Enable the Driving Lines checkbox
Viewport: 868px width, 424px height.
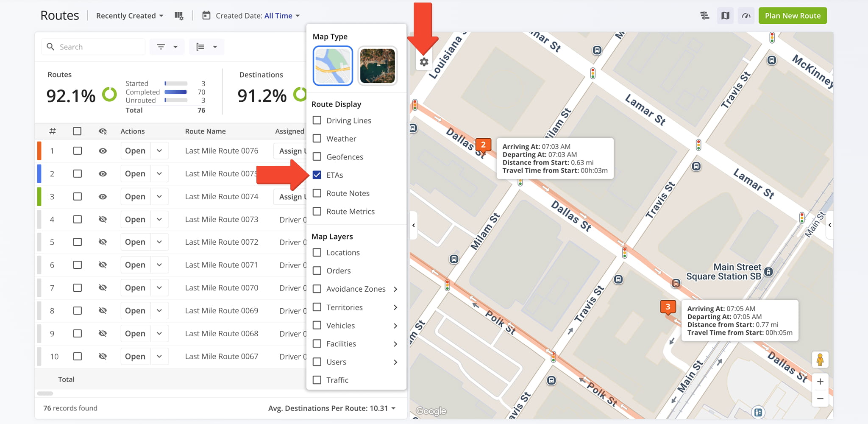pos(317,120)
